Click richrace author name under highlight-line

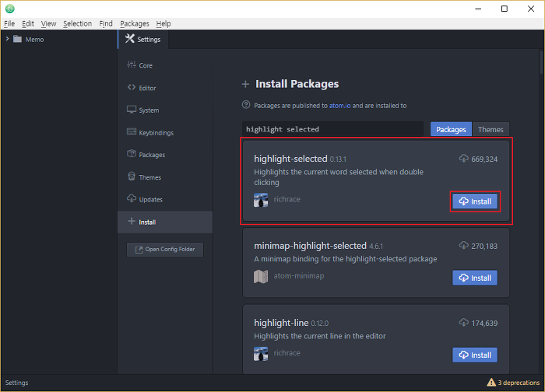[x=287, y=353]
